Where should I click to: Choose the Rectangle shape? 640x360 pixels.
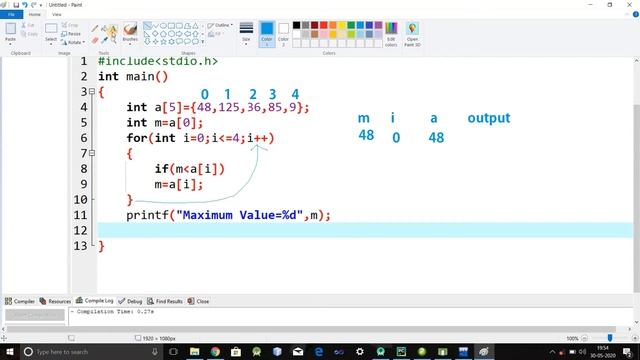tap(171, 26)
